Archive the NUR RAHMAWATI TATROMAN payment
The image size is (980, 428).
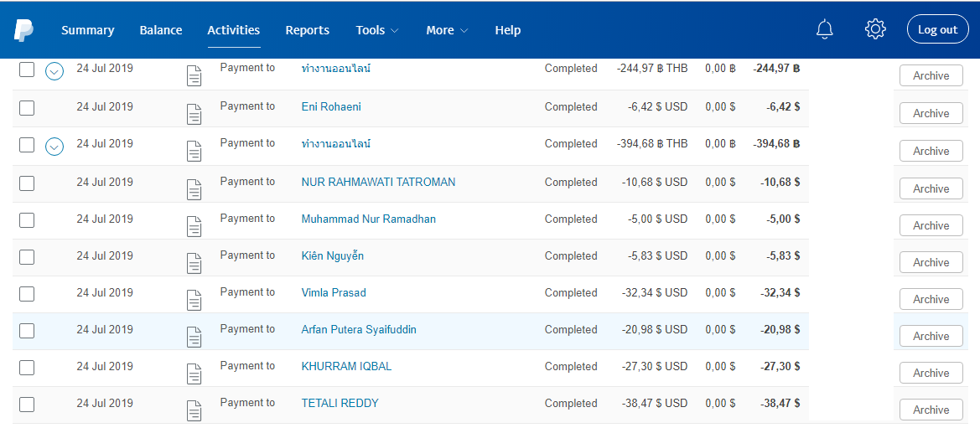pos(931,188)
